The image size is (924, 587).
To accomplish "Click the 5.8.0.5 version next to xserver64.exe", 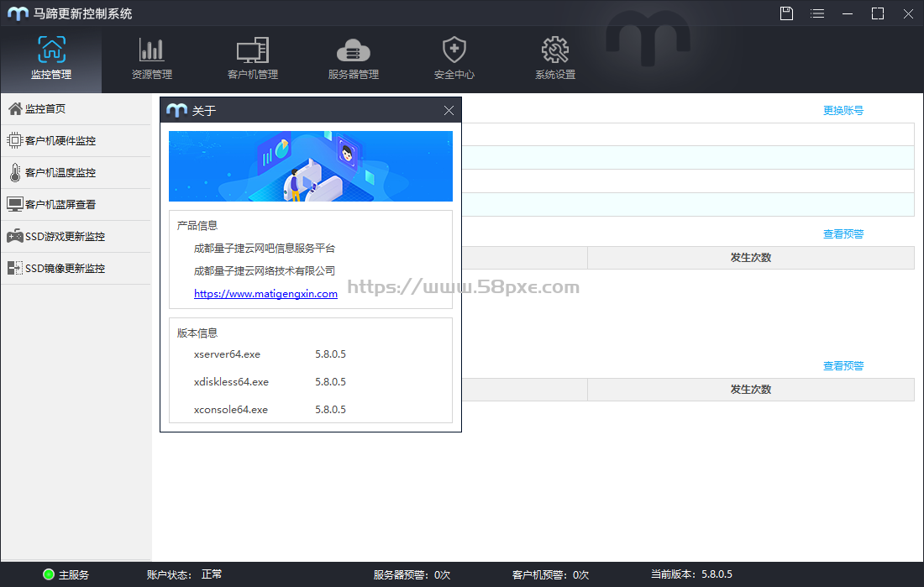I will pos(331,354).
